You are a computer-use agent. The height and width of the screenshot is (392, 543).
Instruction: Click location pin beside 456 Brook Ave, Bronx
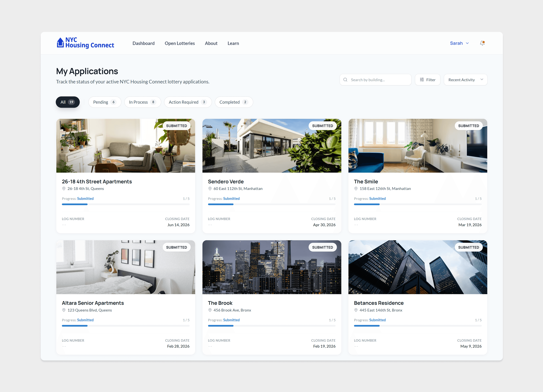(210, 310)
